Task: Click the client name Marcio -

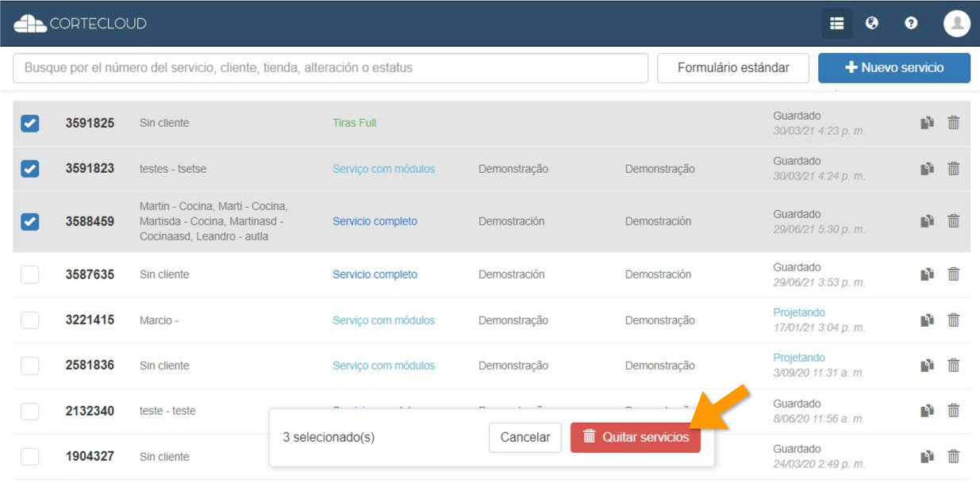Action: tap(159, 320)
